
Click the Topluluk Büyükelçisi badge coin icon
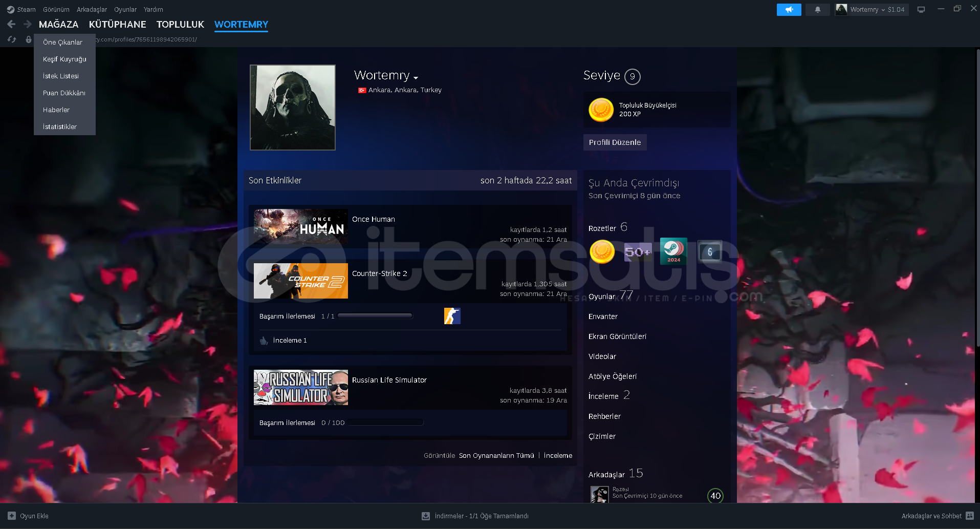pos(601,110)
